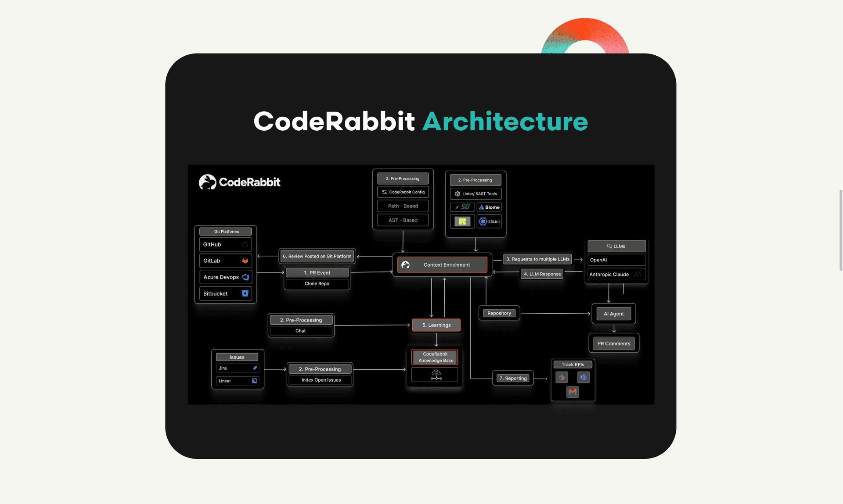Click the 'Biome' label text
843x504 pixels.
click(x=492, y=207)
